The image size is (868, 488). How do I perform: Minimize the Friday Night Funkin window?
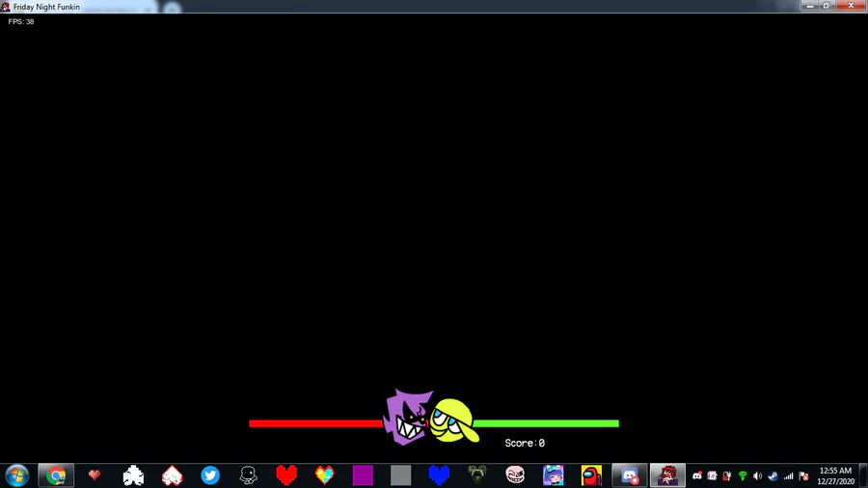(810, 6)
